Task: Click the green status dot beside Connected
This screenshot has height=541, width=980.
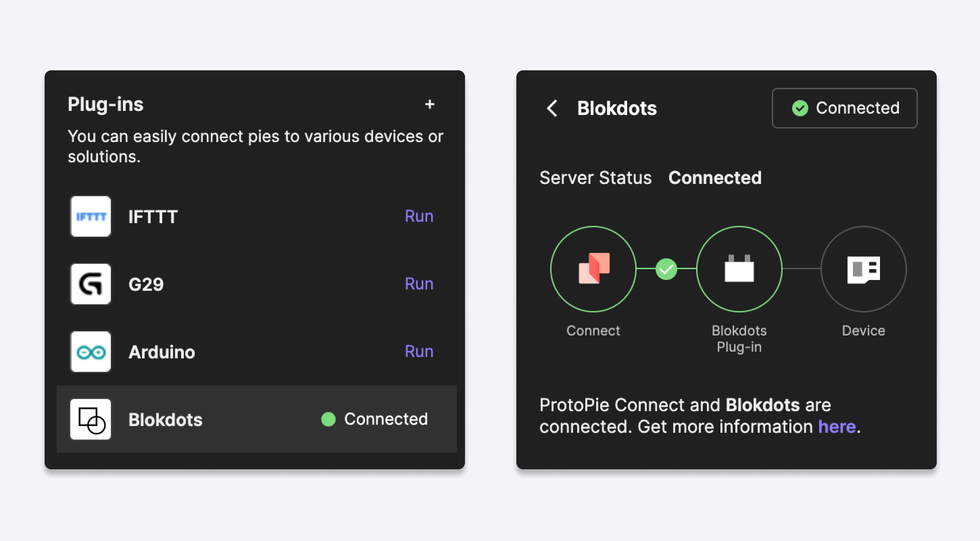Action: coord(328,419)
